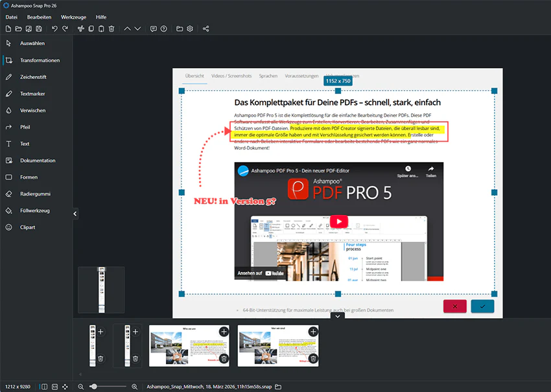Confirm the crop with blue checkmark button
The width and height of the screenshot is (551, 392).
point(482,306)
